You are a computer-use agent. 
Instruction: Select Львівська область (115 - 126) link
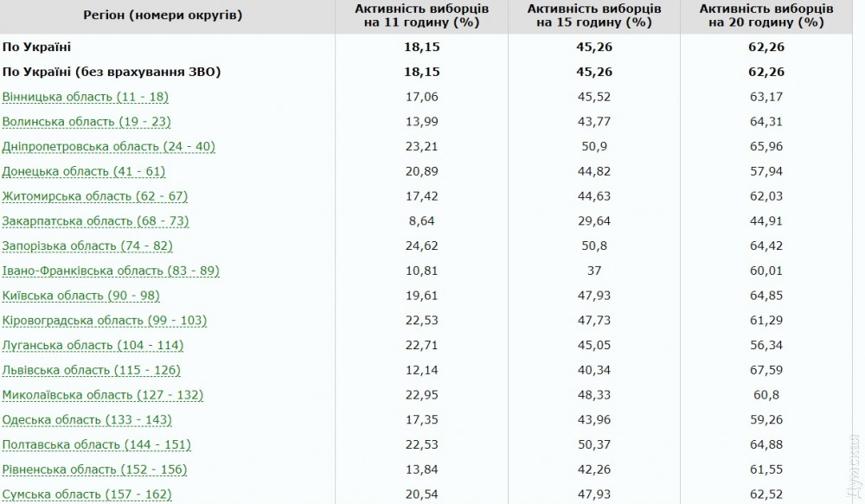pos(91,371)
